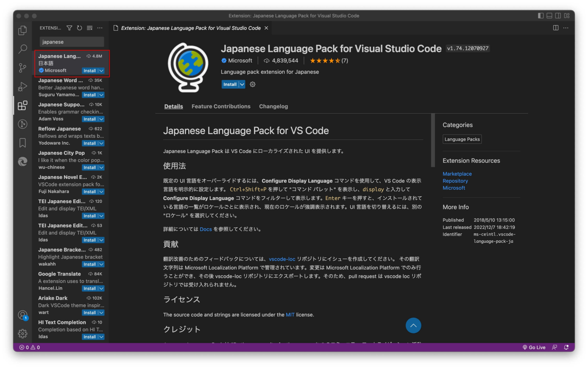This screenshot has height=368, width=588.
Task: Click the extensions search input field
Action: pyautogui.click(x=72, y=41)
